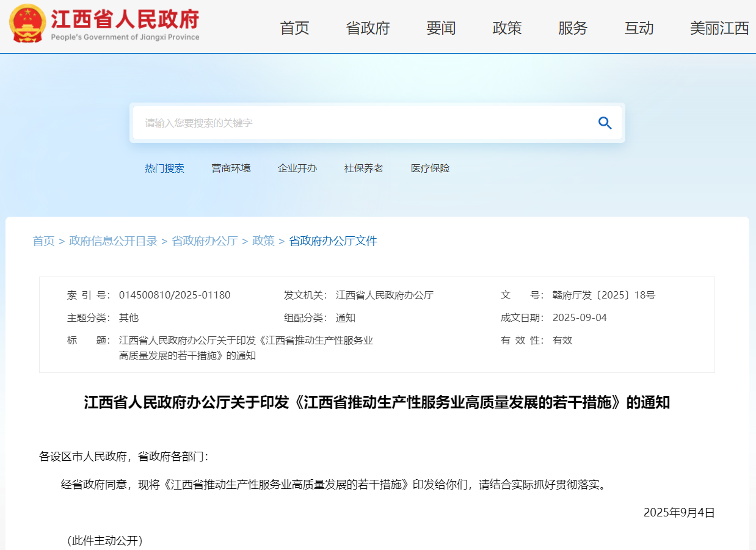Click 省政府办公厅文件 breadcrumb link

coord(332,241)
